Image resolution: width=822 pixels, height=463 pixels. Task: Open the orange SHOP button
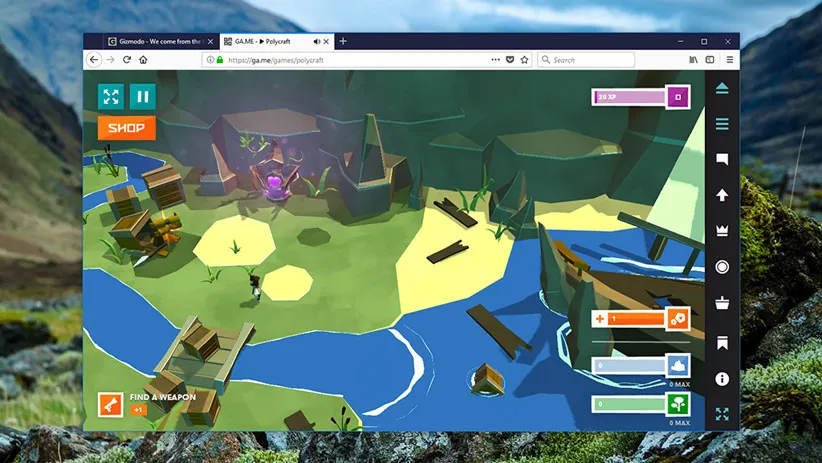tap(126, 128)
